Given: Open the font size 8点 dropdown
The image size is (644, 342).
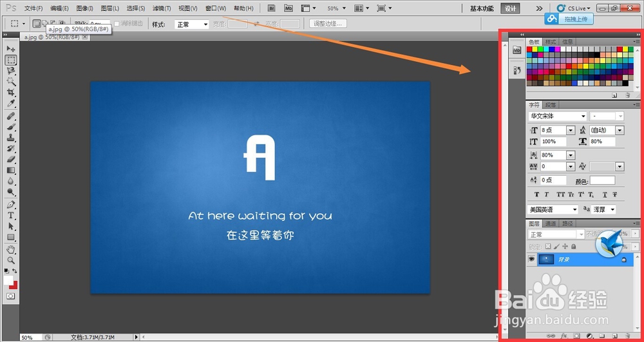Looking at the screenshot, I should pyautogui.click(x=571, y=130).
